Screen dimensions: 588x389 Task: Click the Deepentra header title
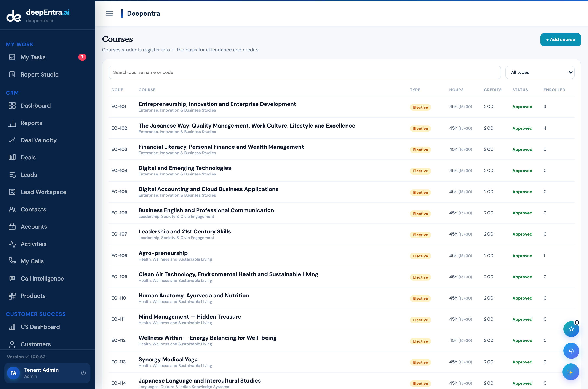[143, 13]
